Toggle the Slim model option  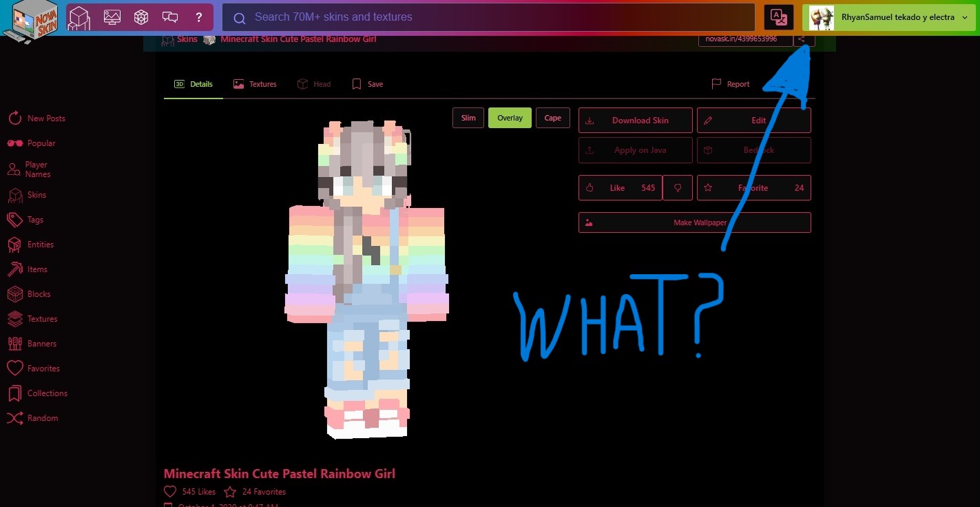[468, 118]
